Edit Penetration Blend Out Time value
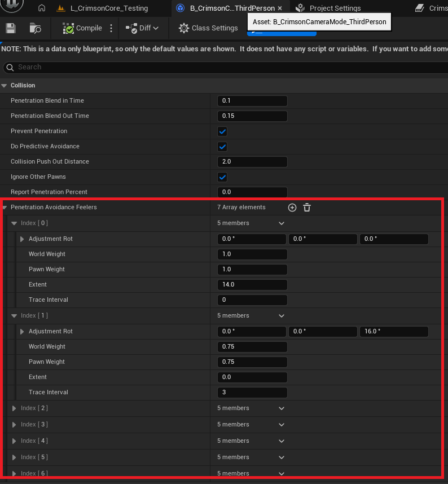This screenshot has width=448, height=484. [x=252, y=116]
